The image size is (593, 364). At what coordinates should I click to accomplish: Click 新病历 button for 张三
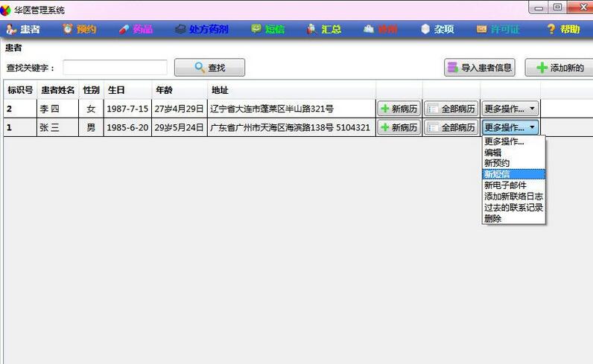(x=399, y=127)
